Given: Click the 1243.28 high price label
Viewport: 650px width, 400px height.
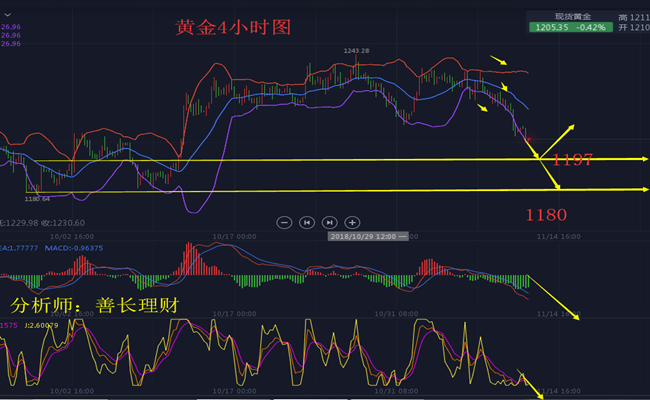Looking at the screenshot, I should 356,50.
